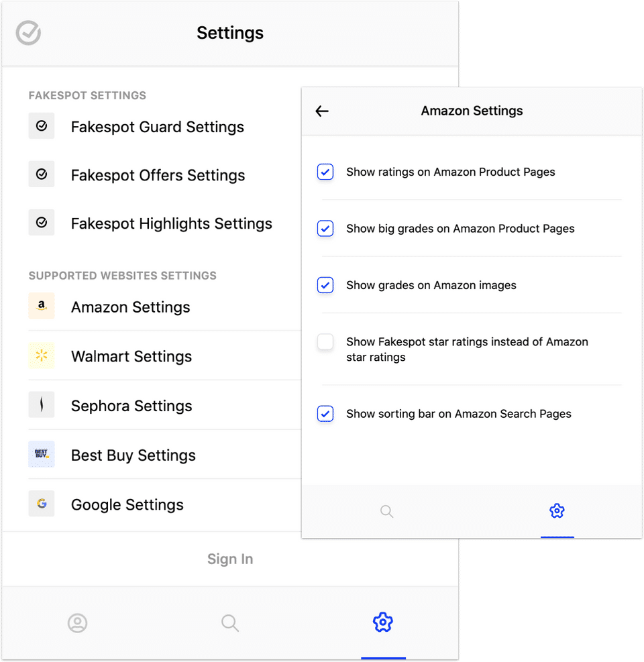Uncheck Show big grades on Amazon Product Pages
This screenshot has width=644, height=662.
coord(325,229)
